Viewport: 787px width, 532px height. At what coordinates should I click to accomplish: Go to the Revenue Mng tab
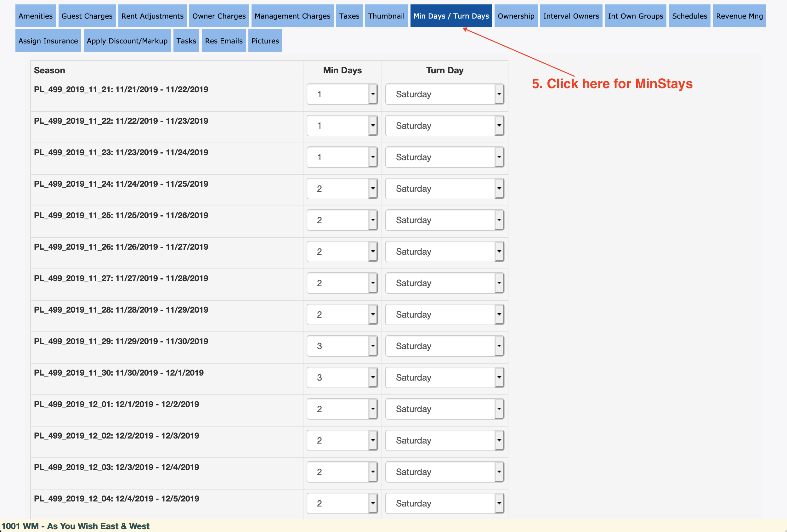point(739,16)
